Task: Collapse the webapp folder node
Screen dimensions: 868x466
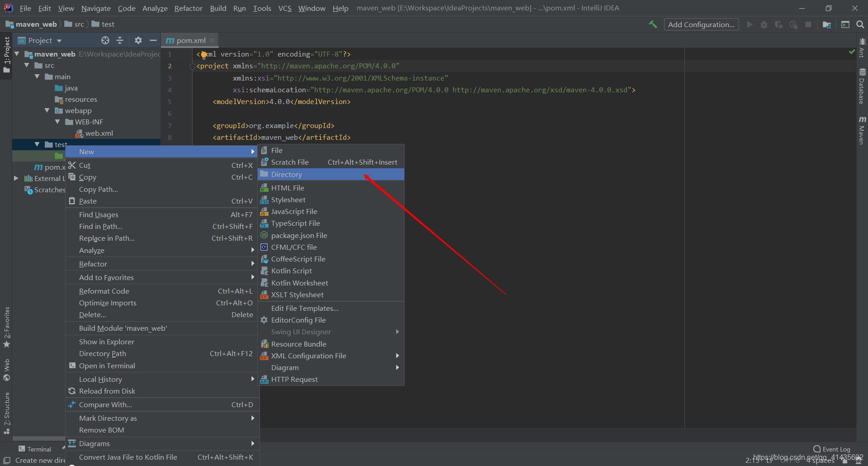Action: coord(47,110)
